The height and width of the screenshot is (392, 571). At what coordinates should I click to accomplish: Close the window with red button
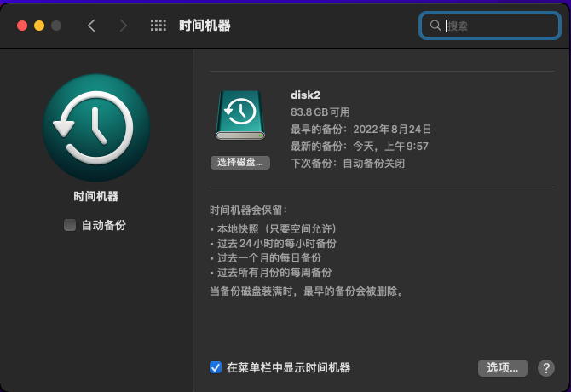coord(22,26)
